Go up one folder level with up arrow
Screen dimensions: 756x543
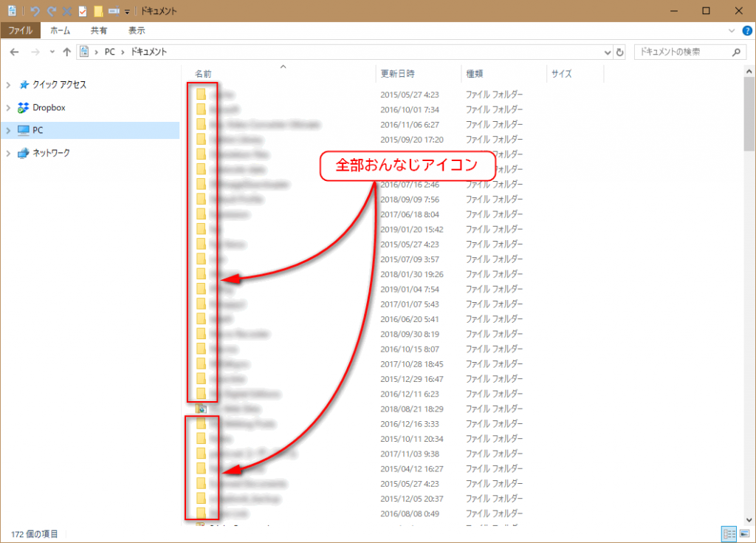[67, 52]
